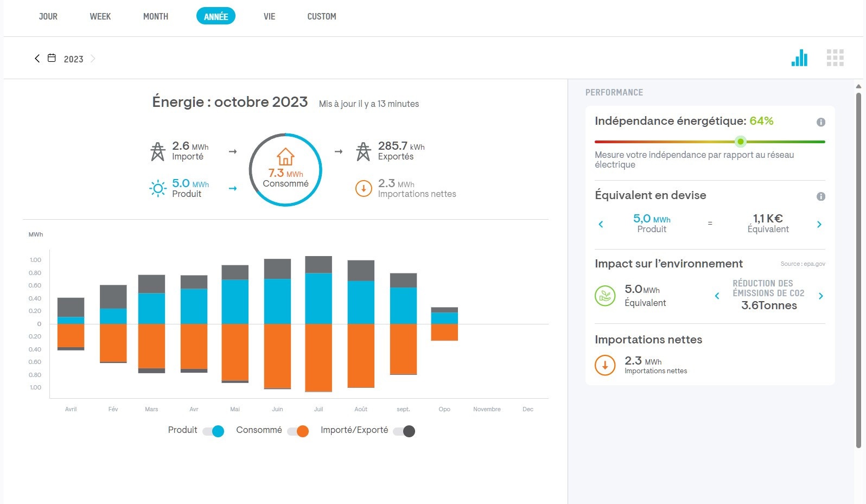
Task: Click the house icon in consumption circle
Action: (285, 156)
